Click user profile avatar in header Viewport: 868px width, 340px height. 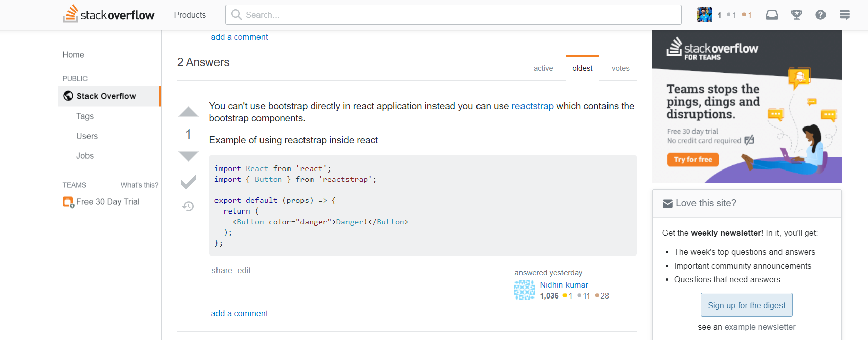(x=704, y=15)
